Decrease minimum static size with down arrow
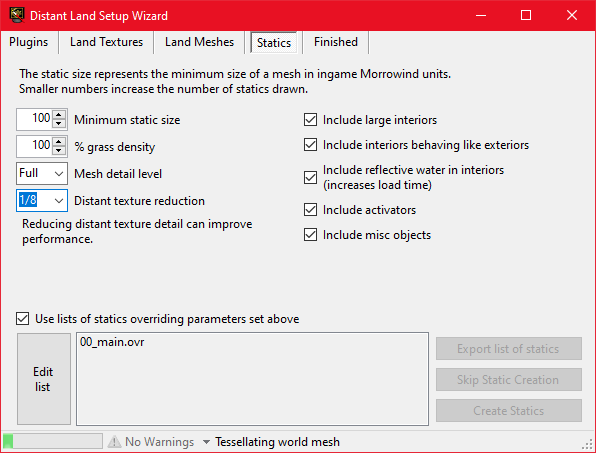 pos(59,124)
